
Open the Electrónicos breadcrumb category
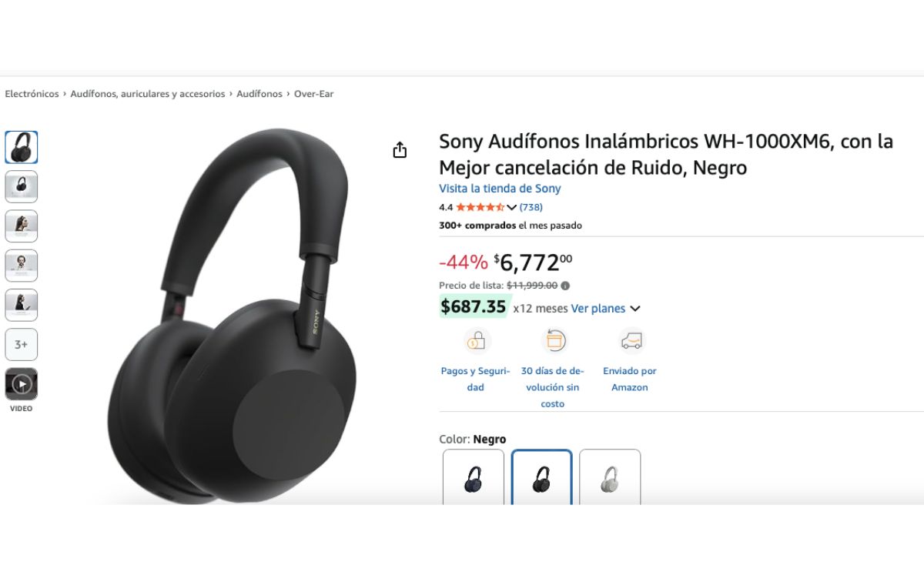pyautogui.click(x=32, y=94)
